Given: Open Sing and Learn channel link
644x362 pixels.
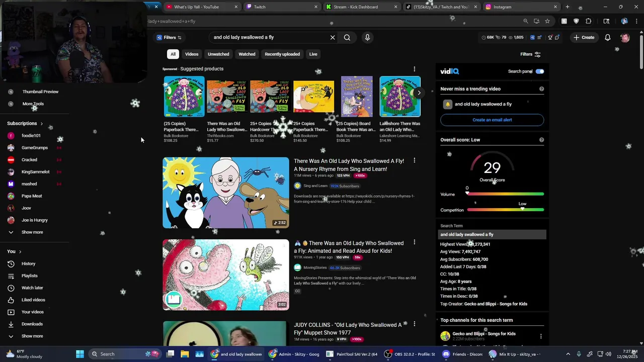Looking at the screenshot, I should 315,186.
